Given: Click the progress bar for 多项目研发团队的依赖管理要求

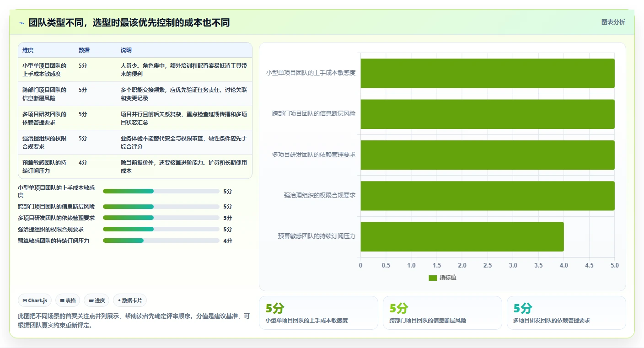Looking at the screenshot, I should [x=161, y=218].
